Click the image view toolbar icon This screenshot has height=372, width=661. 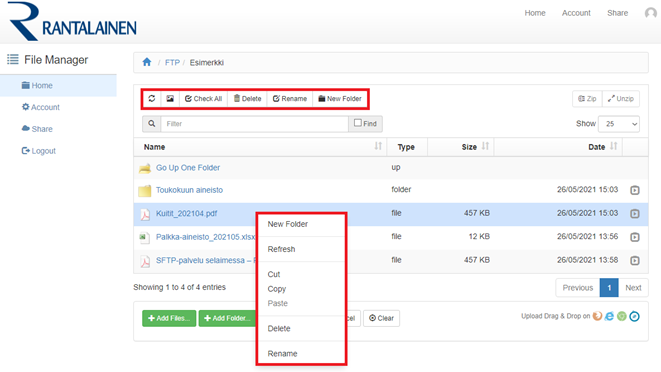pos(170,99)
